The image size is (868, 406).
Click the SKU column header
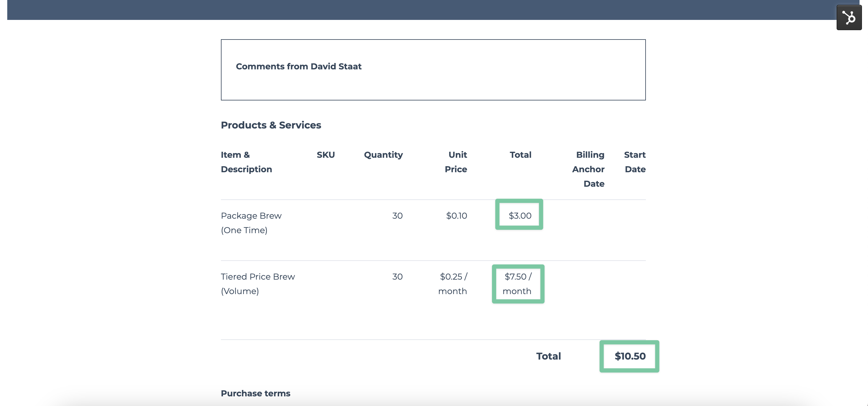click(325, 155)
